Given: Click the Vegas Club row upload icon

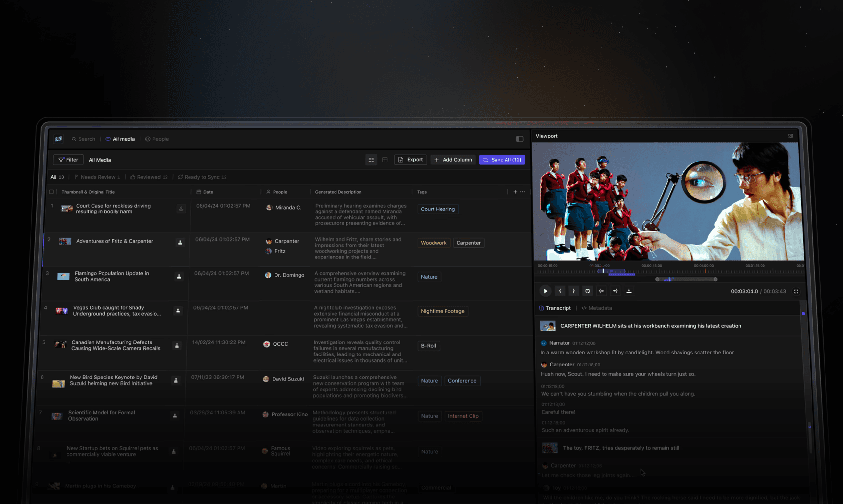Looking at the screenshot, I should pyautogui.click(x=178, y=311).
